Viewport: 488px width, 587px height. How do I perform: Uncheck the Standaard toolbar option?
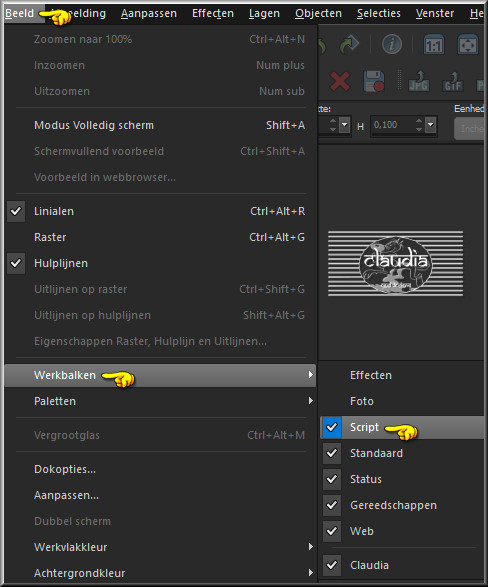click(332, 453)
